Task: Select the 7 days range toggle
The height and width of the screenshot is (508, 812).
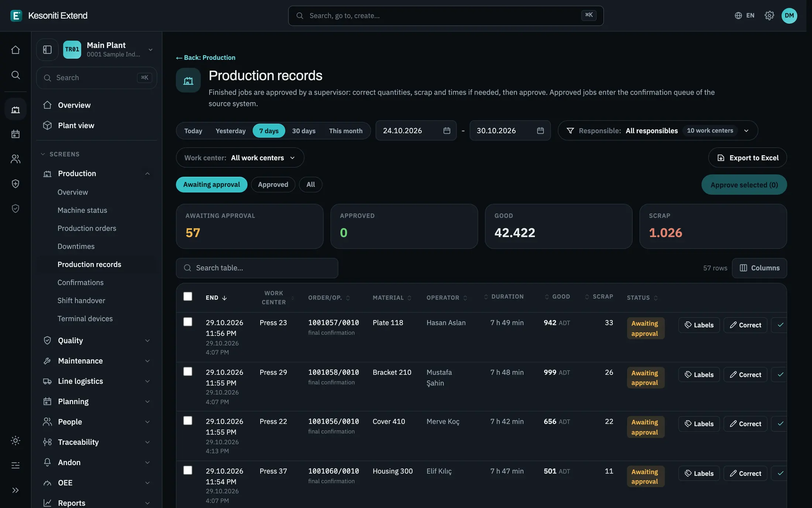Action: 269,131
